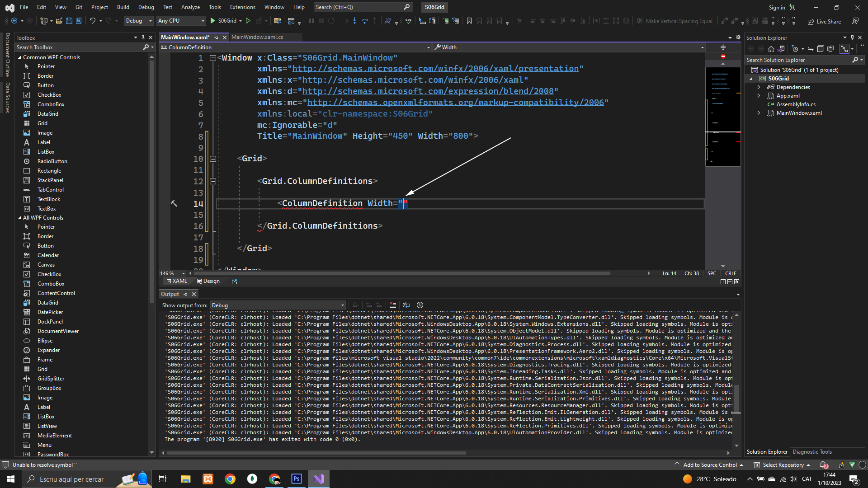
Task: Click the Undo toolbar icon
Action: [x=92, y=21]
